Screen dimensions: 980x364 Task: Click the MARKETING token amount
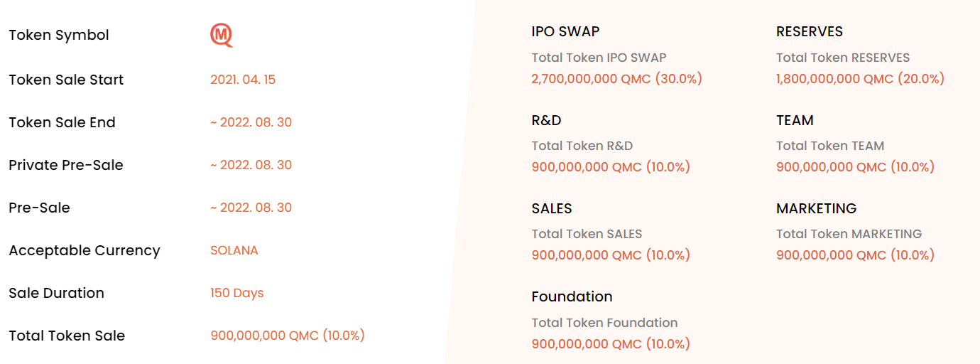pos(856,255)
